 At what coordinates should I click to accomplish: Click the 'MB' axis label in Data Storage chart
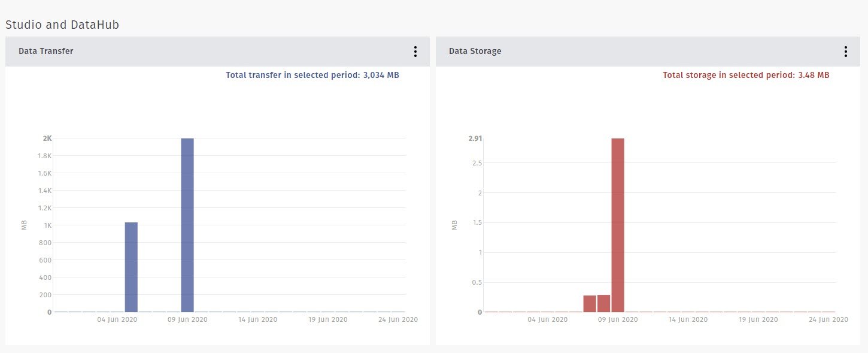point(455,225)
